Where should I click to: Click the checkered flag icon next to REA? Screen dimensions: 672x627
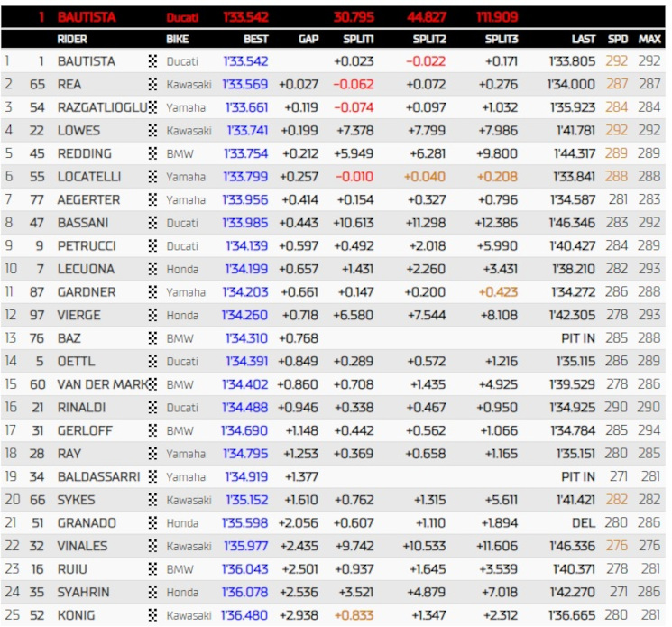click(x=152, y=84)
